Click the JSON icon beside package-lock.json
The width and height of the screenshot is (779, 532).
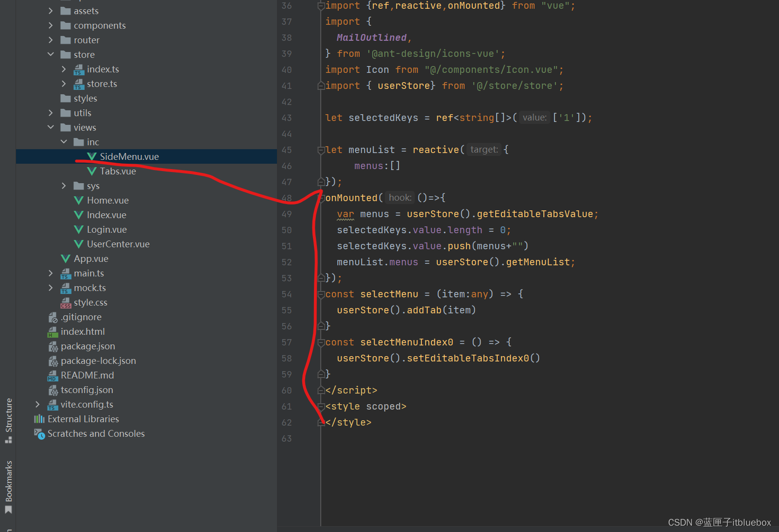point(53,361)
